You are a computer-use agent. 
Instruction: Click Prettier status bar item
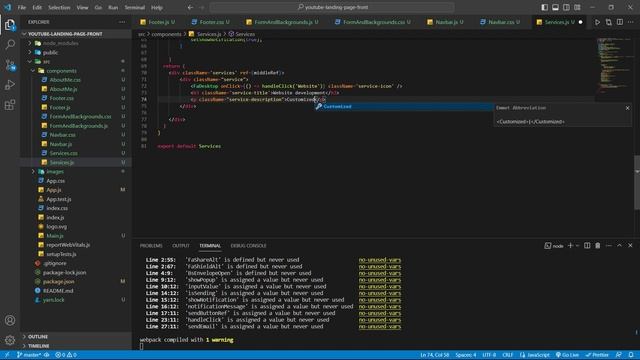point(597,355)
